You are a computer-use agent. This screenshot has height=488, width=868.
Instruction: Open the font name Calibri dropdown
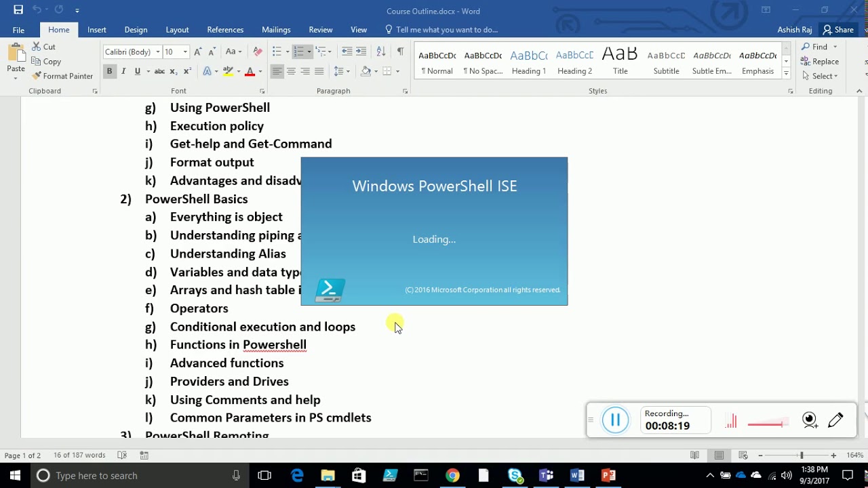click(x=158, y=52)
